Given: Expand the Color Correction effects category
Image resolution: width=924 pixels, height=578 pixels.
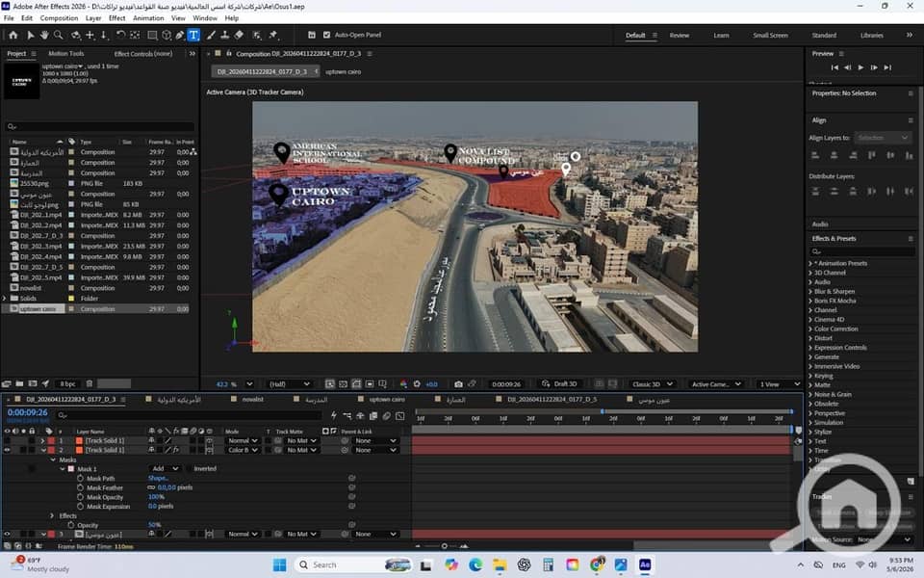Looking at the screenshot, I should [x=810, y=329].
